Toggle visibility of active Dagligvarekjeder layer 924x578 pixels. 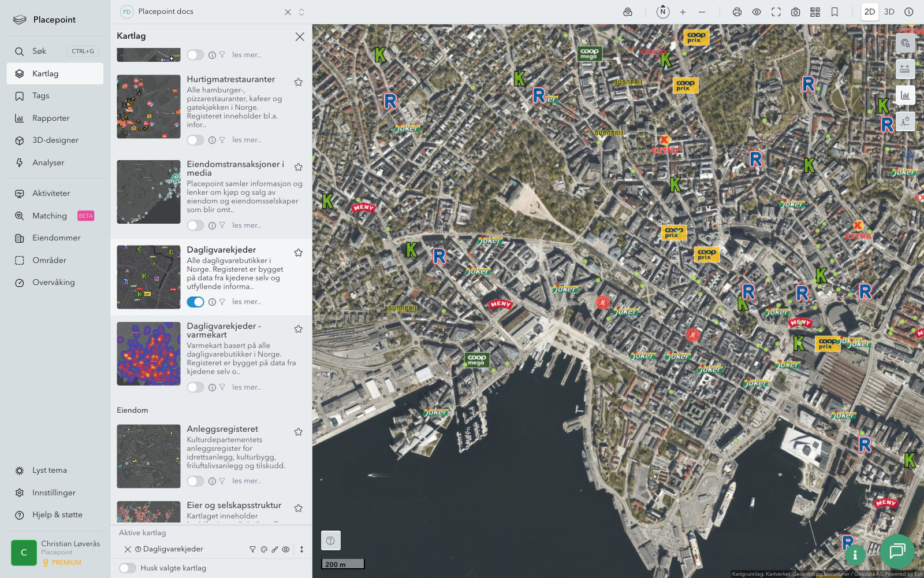pos(286,550)
